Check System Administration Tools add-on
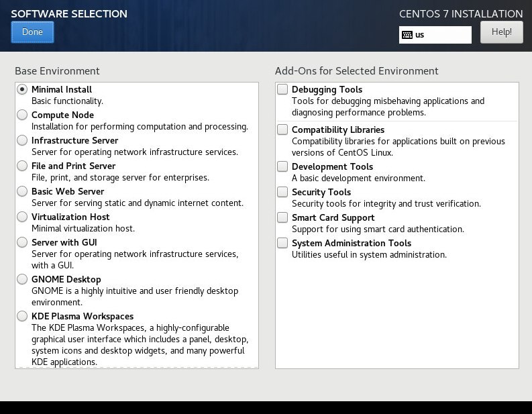Image resolution: width=532 pixels, height=414 pixels. pyautogui.click(x=282, y=243)
